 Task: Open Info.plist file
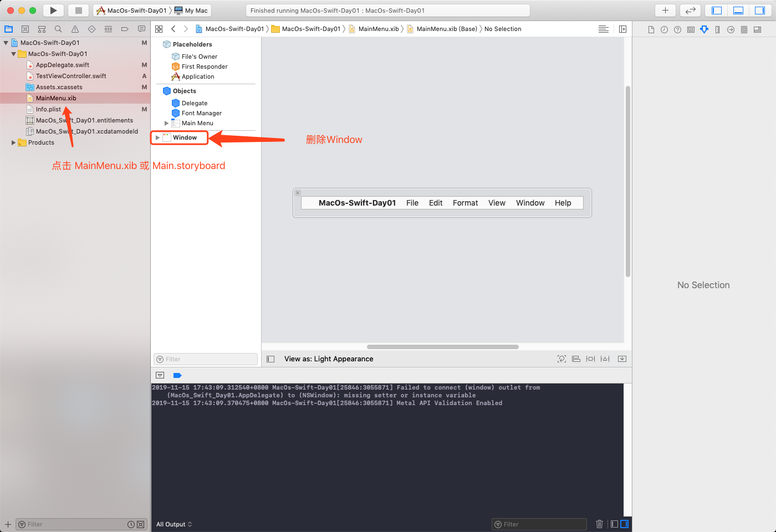tap(48, 109)
